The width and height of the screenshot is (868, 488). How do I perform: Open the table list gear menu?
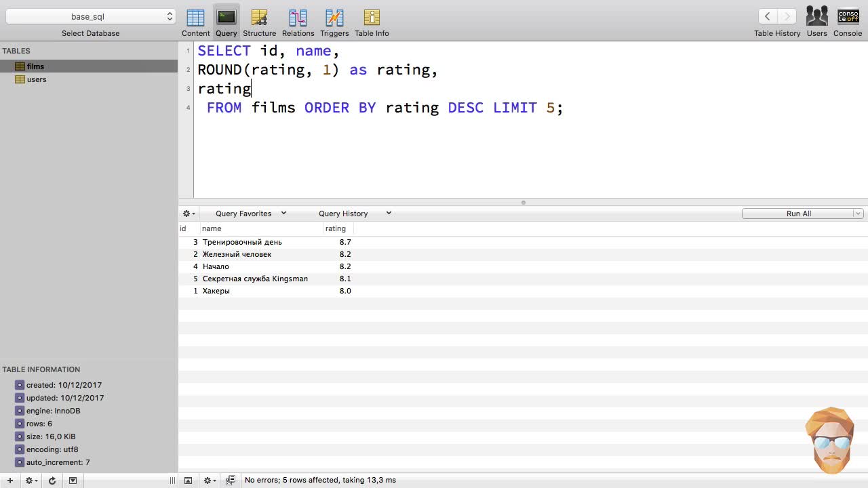31,481
